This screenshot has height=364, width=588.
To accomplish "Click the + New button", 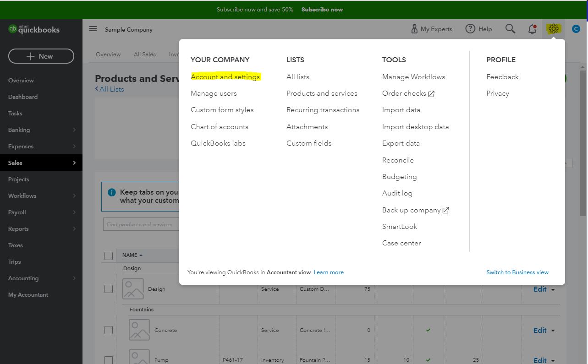I will [41, 56].
